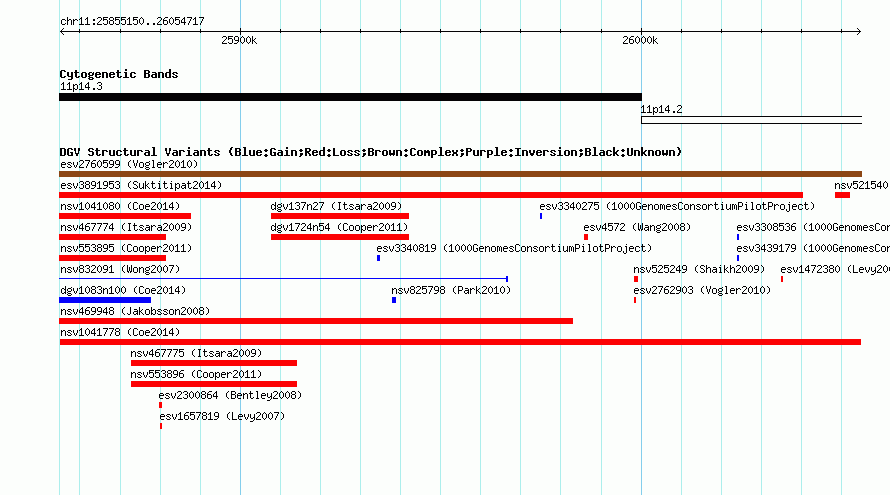Click the DGV Structural Variants track title
This screenshot has height=495, width=890.
[371, 152]
